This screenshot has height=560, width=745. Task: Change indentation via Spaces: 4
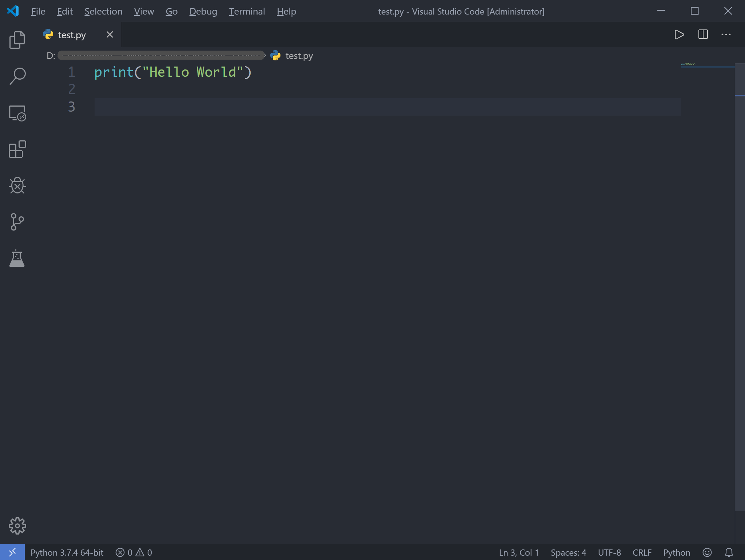point(568,552)
